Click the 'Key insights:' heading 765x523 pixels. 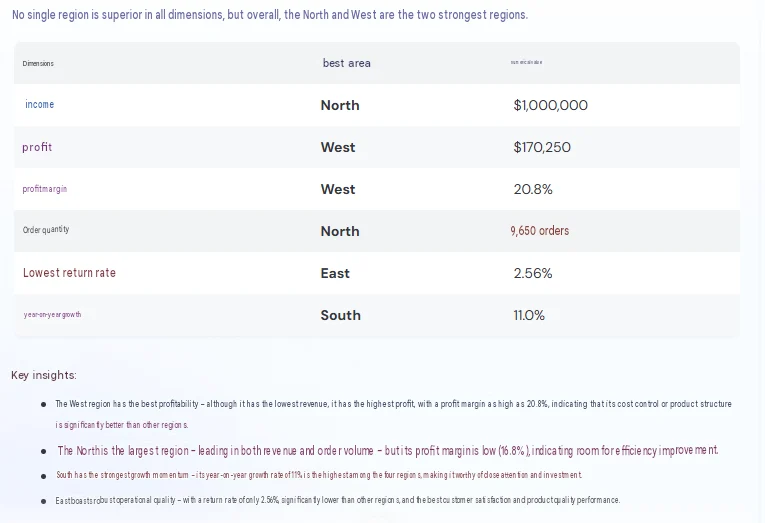coord(44,375)
